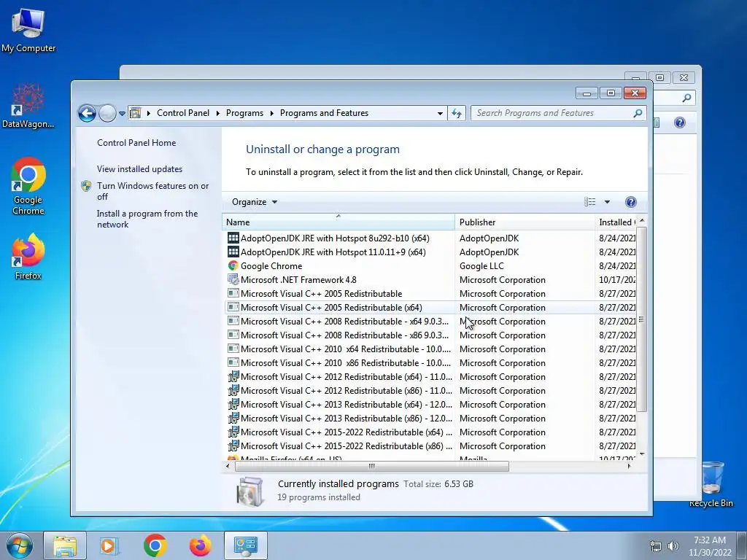Open Google Chrome desktop shortcut
The height and width of the screenshot is (560, 747).
pyautogui.click(x=28, y=186)
